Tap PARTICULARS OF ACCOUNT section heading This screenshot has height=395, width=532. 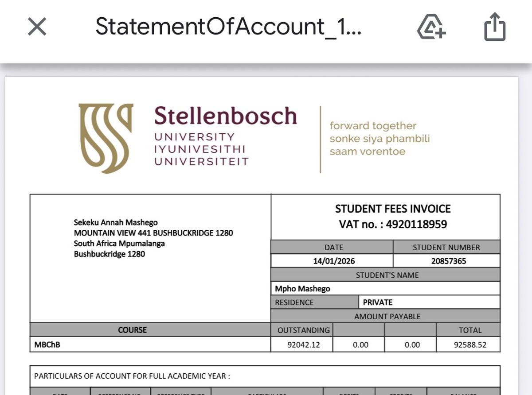(132, 376)
